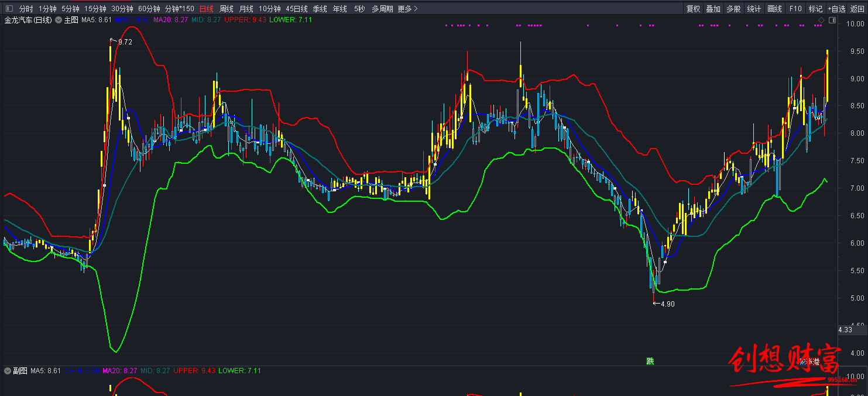Screen dimensions: 868x396
Task: Open the 统计 statistics button
Action: point(754,9)
